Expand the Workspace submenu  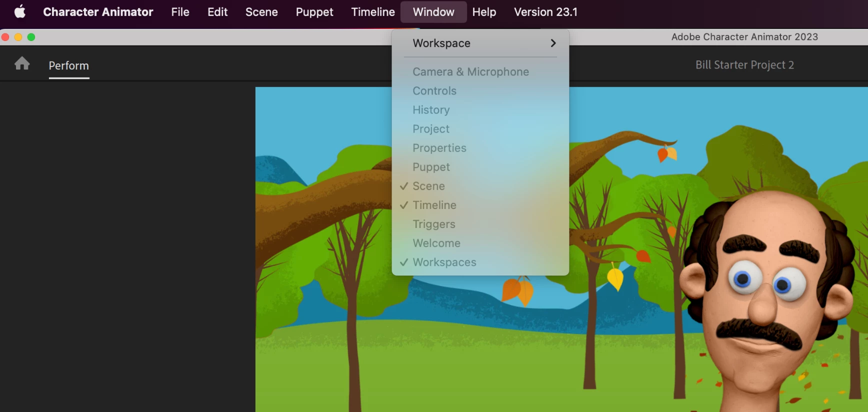[480, 43]
